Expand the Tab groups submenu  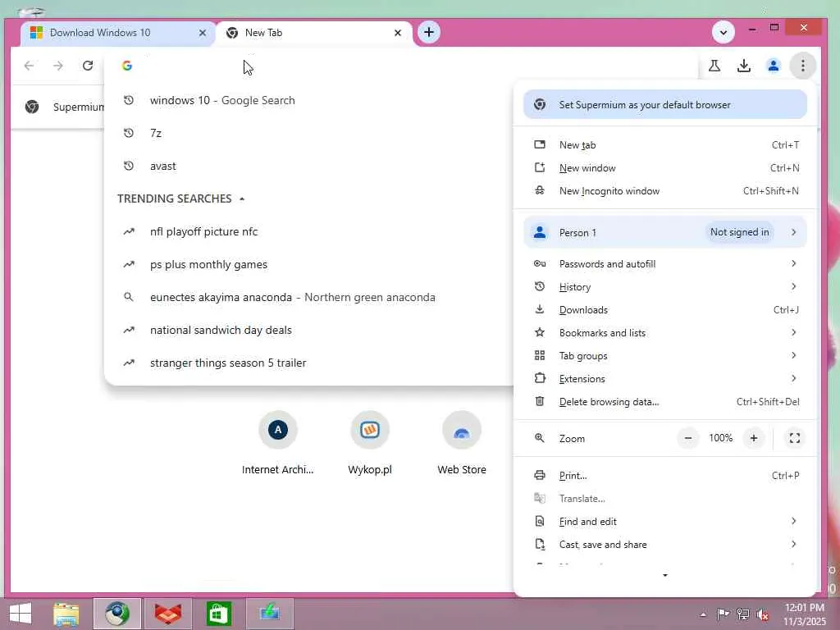pos(664,356)
